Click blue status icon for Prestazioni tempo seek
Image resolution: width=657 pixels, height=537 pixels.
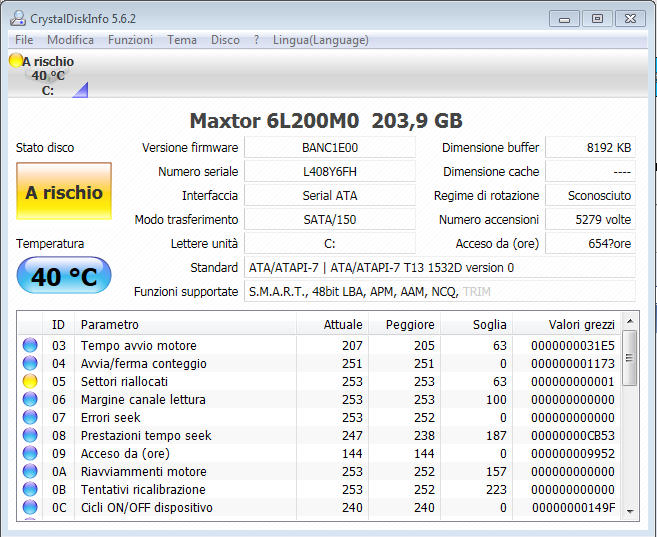pos(30,435)
